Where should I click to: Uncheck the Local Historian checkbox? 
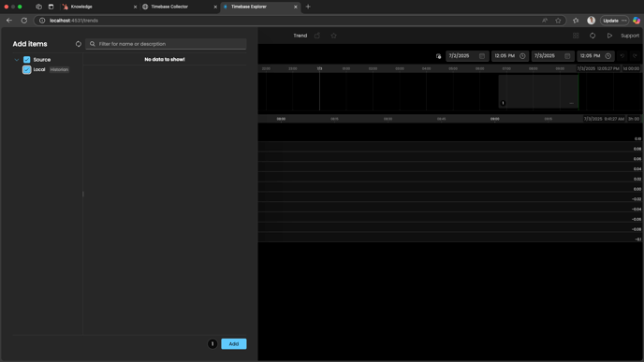click(27, 70)
